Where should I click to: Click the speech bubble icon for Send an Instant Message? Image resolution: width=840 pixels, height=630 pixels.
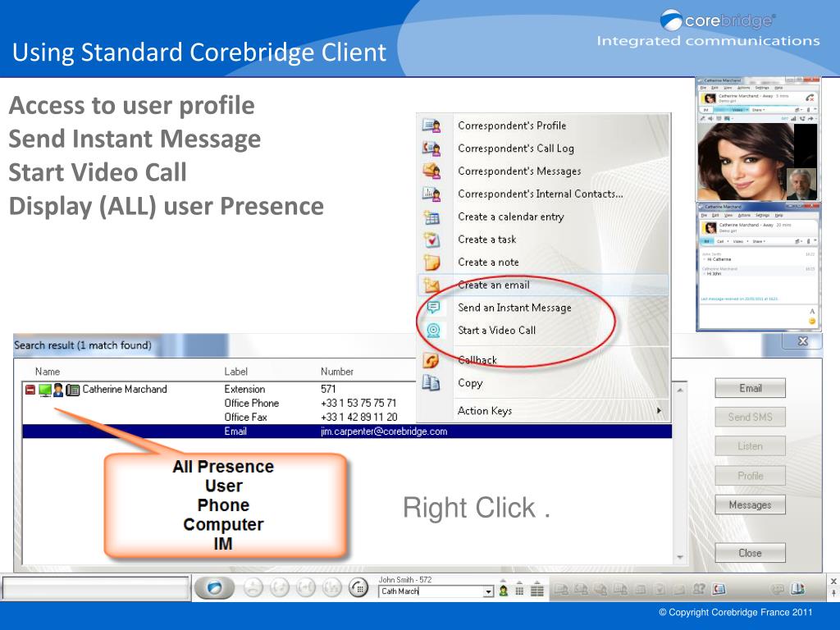pyautogui.click(x=433, y=308)
